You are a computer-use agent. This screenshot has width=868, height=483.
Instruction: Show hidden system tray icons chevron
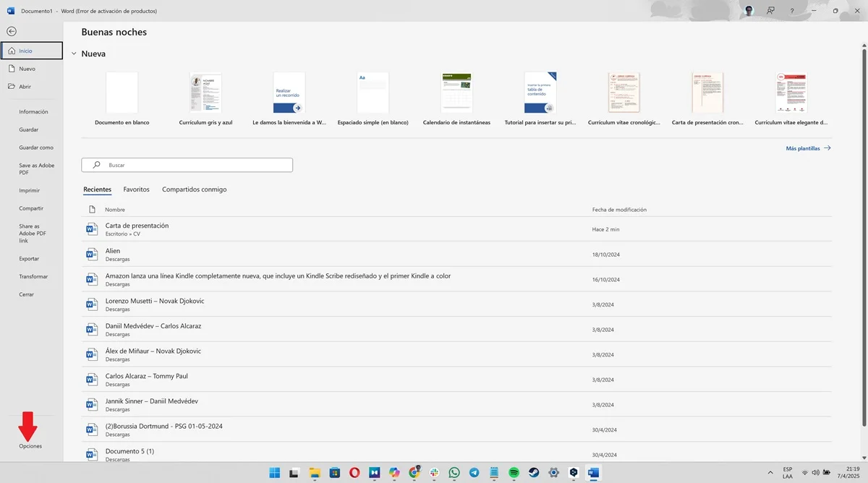(x=770, y=473)
